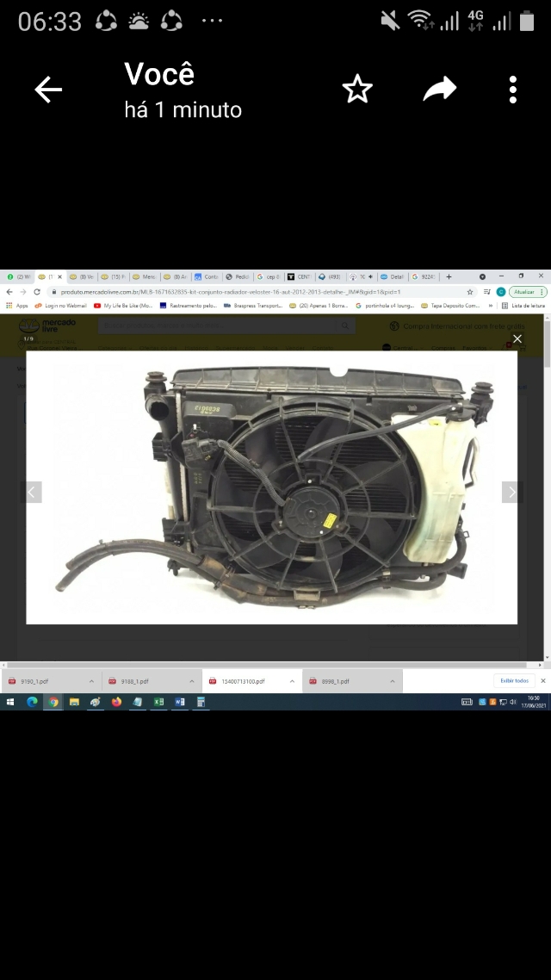Close the product photo lightbox

517,339
